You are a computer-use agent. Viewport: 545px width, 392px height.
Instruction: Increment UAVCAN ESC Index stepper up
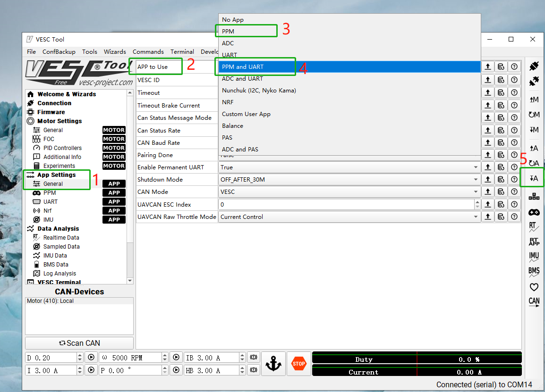point(477,202)
